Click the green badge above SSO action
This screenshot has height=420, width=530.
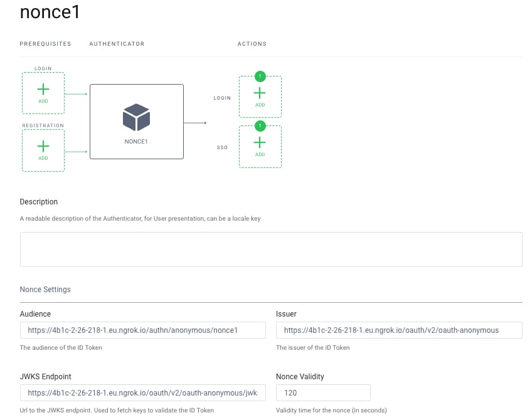point(260,126)
